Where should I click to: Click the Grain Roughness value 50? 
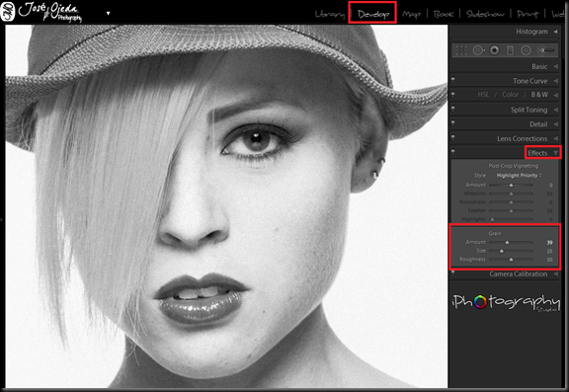click(549, 260)
